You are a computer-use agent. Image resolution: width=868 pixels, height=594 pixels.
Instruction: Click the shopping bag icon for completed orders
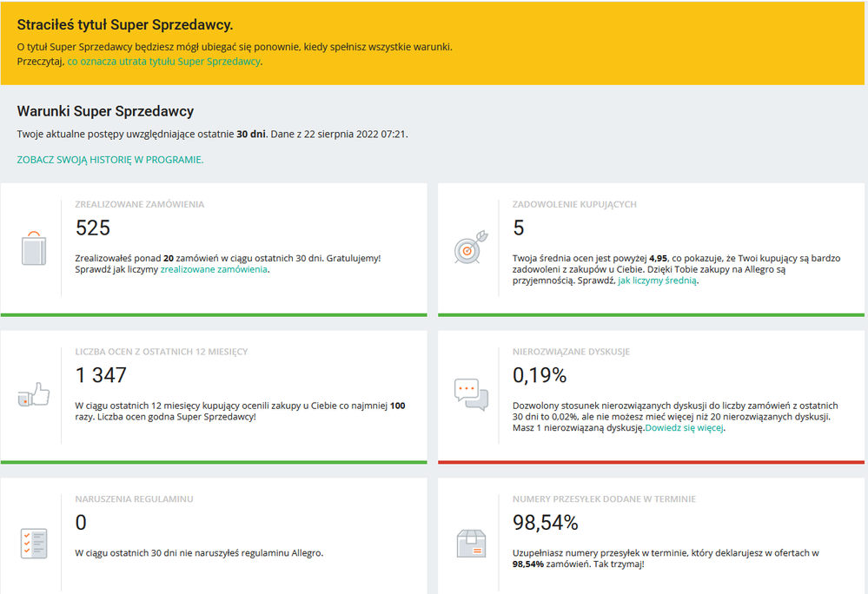click(x=34, y=248)
